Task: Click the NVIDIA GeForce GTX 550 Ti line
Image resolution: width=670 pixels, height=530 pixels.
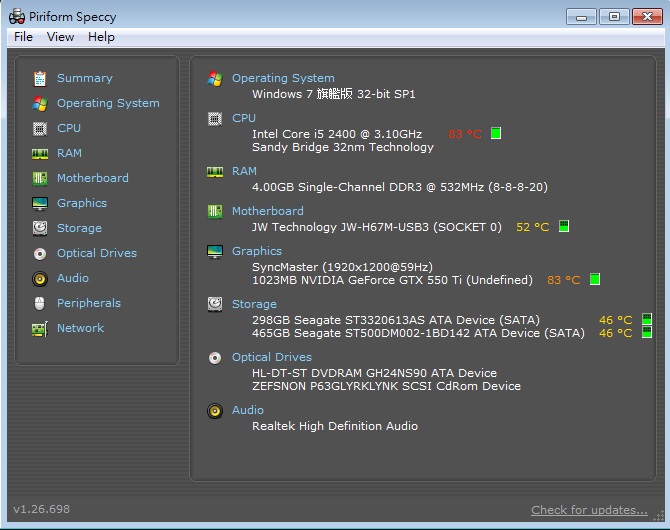Action: pyautogui.click(x=392, y=280)
